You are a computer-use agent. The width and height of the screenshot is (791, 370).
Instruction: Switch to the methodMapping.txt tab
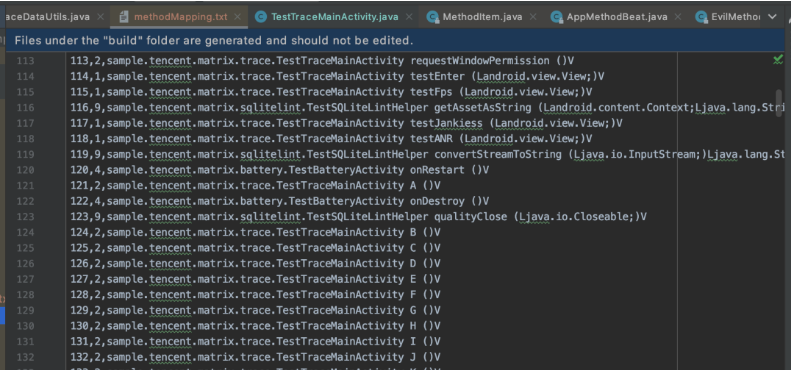point(180,17)
